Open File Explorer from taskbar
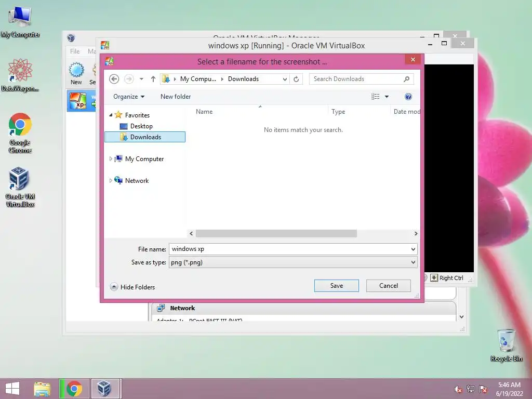532x399 pixels. click(42, 389)
